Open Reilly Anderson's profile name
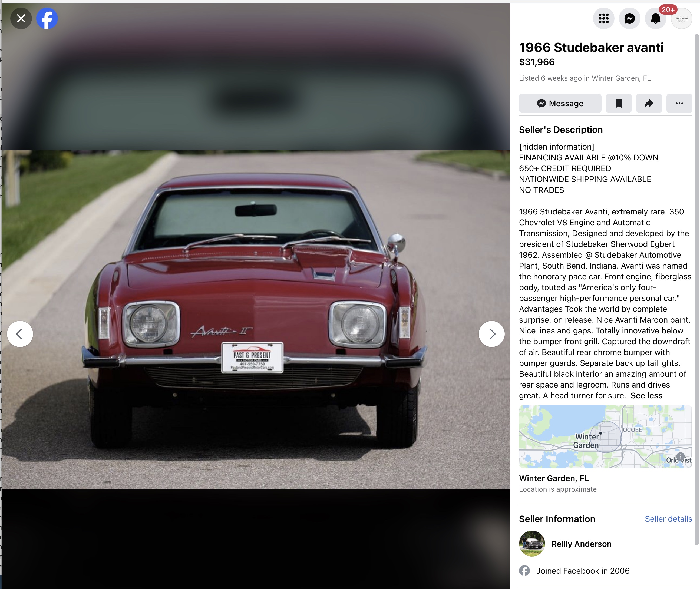 (582, 544)
